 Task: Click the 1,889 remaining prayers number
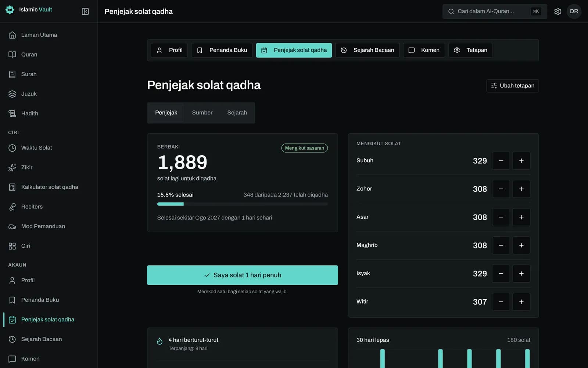point(182,162)
